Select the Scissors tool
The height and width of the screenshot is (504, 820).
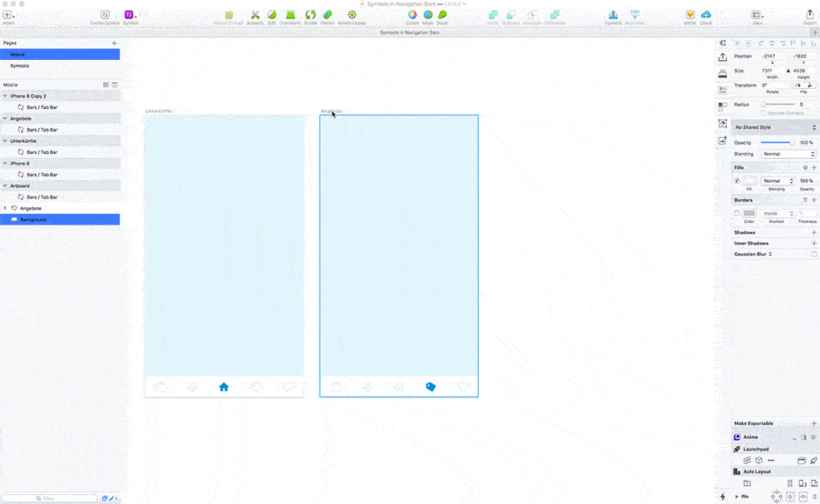[254, 15]
